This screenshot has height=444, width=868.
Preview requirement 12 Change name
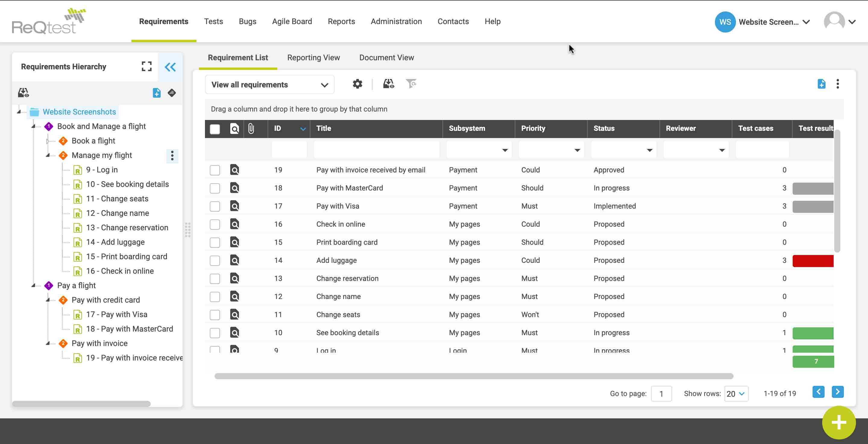click(234, 296)
